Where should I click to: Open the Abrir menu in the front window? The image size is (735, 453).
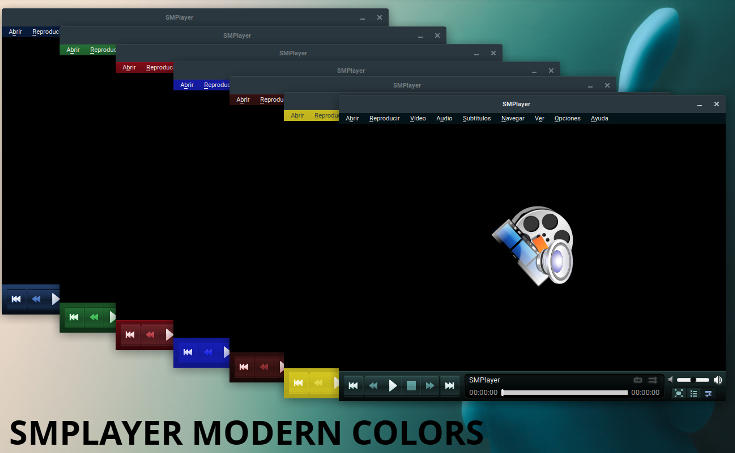click(352, 118)
